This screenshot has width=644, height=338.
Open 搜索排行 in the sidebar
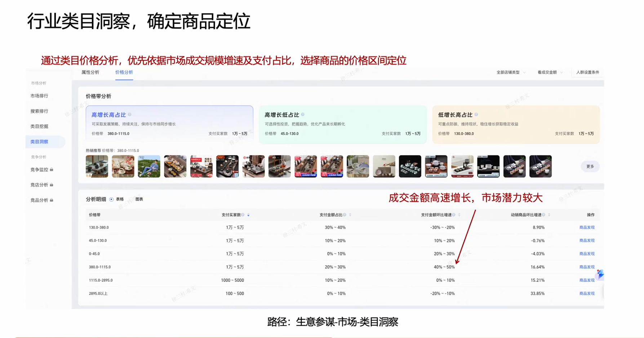click(x=39, y=111)
